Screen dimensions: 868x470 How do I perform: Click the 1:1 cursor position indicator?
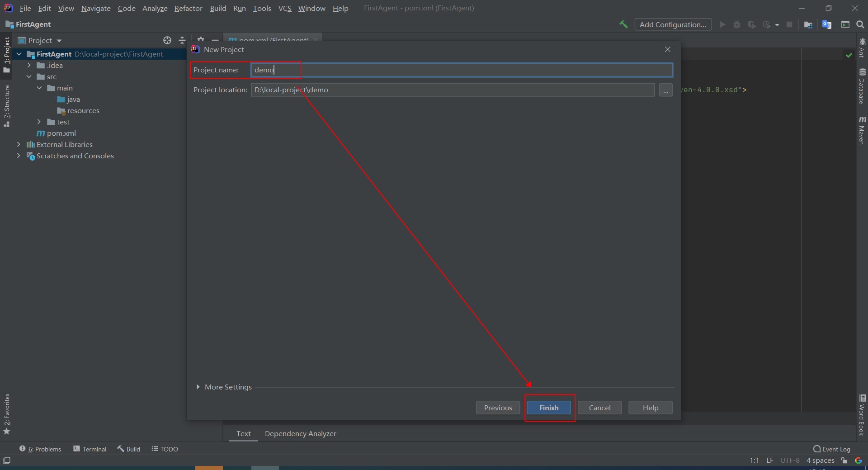(x=754, y=461)
